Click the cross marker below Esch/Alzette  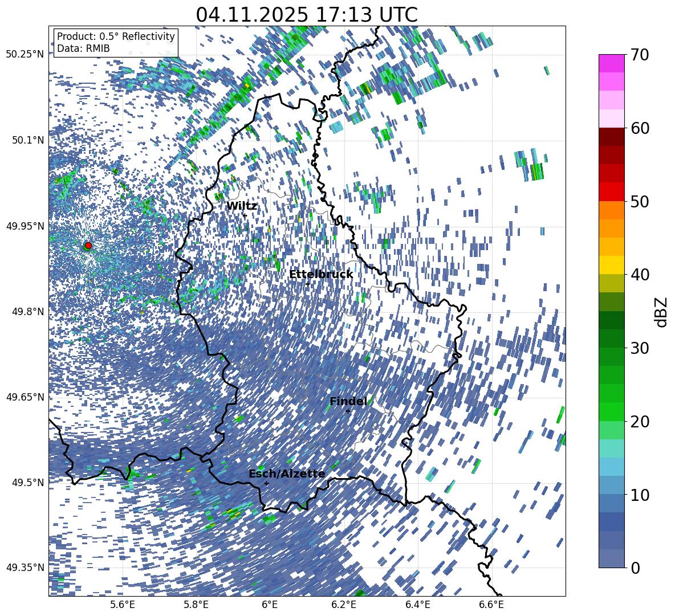(x=266, y=483)
